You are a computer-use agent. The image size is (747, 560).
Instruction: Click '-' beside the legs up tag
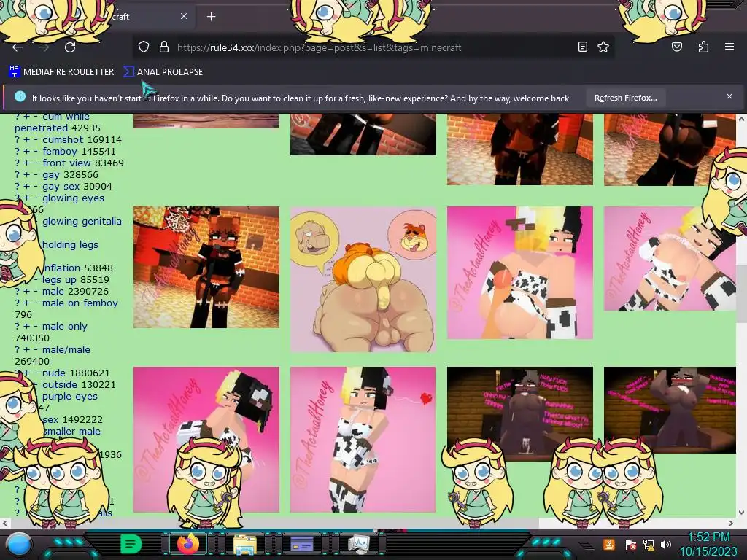36,279
